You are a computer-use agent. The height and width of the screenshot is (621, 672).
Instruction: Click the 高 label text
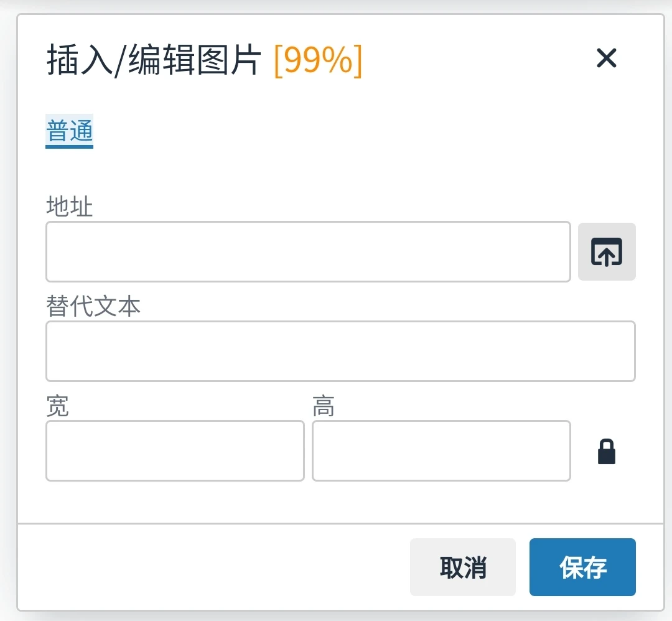(x=324, y=406)
